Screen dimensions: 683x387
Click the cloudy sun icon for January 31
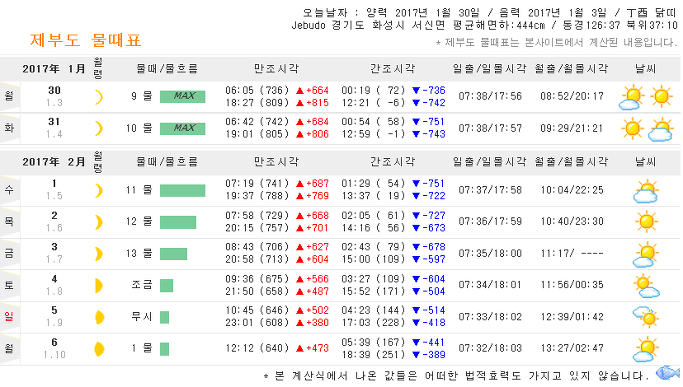click(x=661, y=129)
